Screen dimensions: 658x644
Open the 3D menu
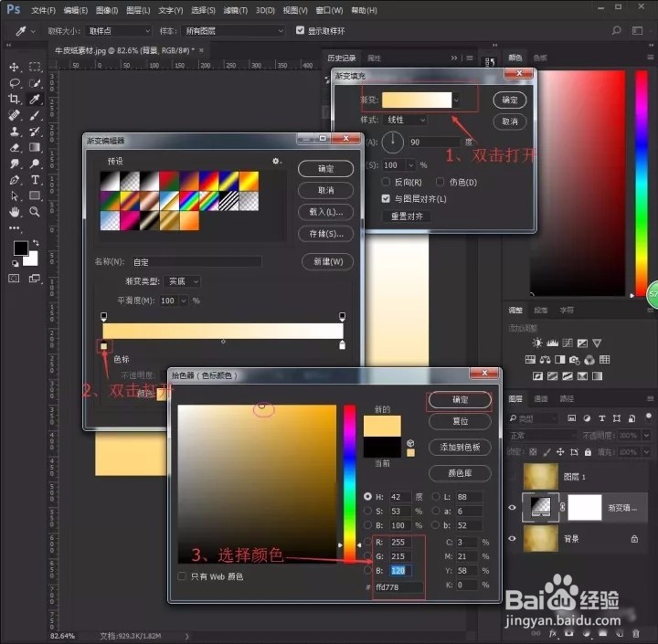point(265,10)
